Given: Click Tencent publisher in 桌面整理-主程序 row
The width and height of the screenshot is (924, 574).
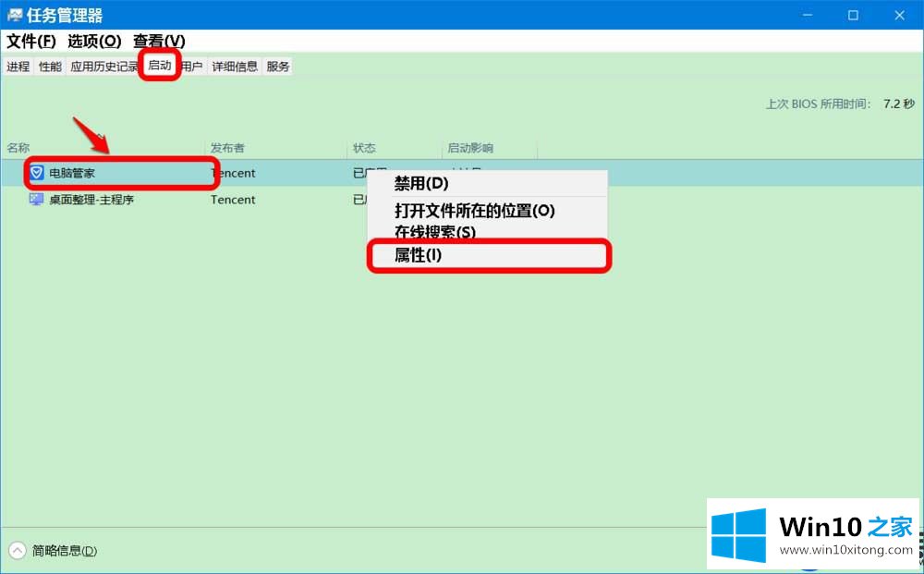Looking at the screenshot, I should click(234, 200).
